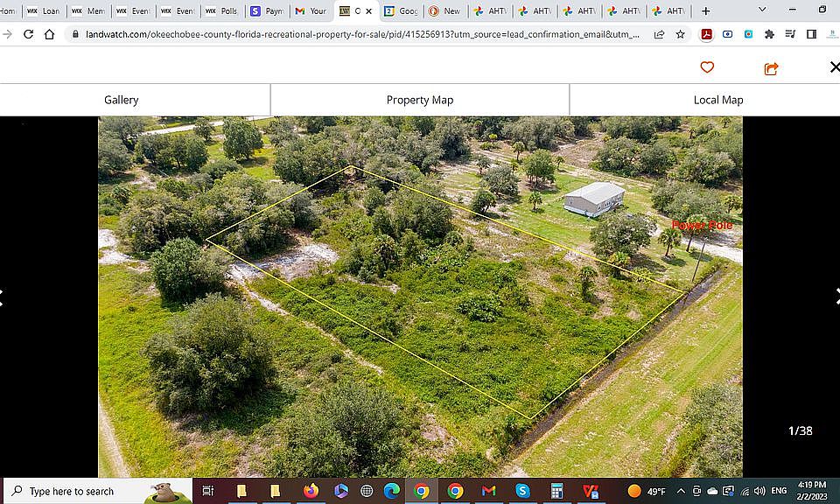This screenshot has width=840, height=504.
Task: Click the Windows taskbar search box
Action: coord(98,491)
